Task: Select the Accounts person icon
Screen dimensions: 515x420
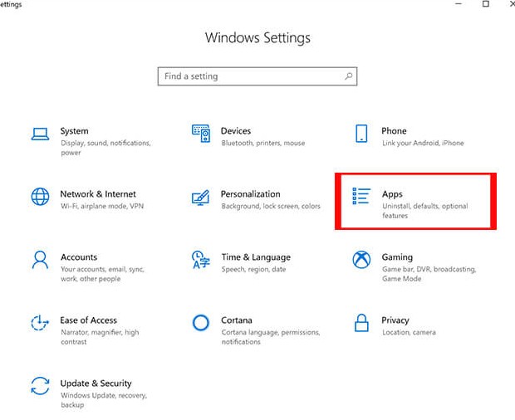Action: point(40,260)
